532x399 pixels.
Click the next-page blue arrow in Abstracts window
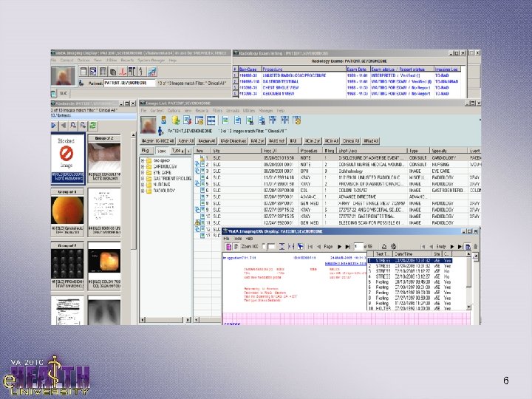pyautogui.click(x=54, y=126)
